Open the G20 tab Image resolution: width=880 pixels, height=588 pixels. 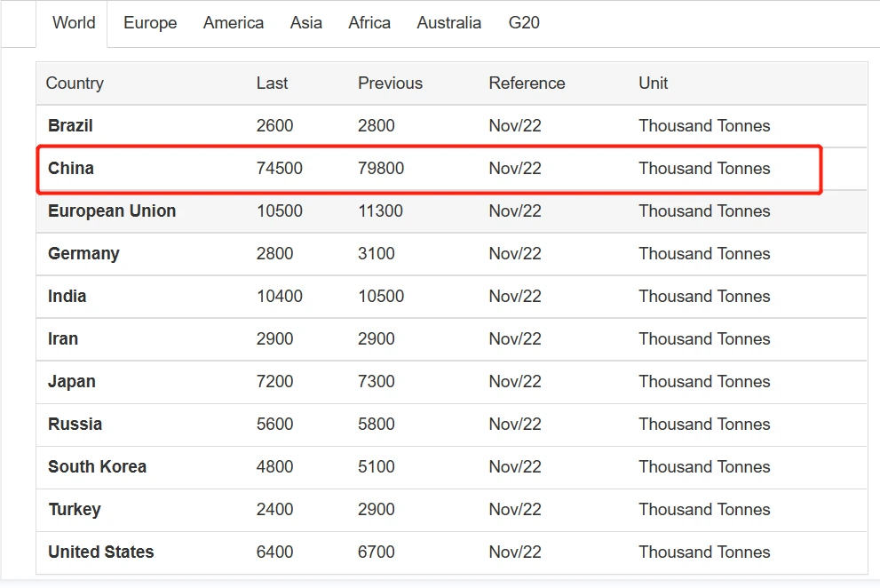(524, 23)
